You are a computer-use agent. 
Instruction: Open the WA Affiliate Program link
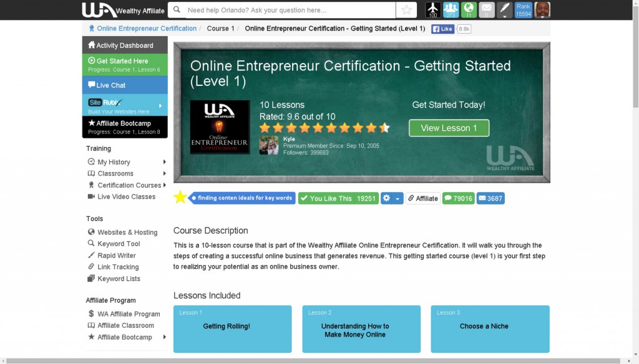129,314
